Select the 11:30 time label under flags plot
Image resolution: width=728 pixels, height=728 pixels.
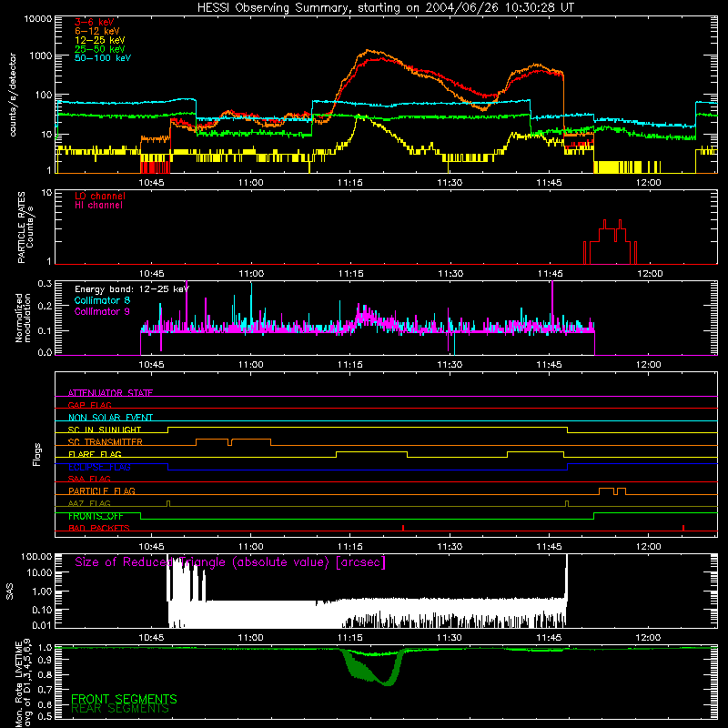coord(450,547)
